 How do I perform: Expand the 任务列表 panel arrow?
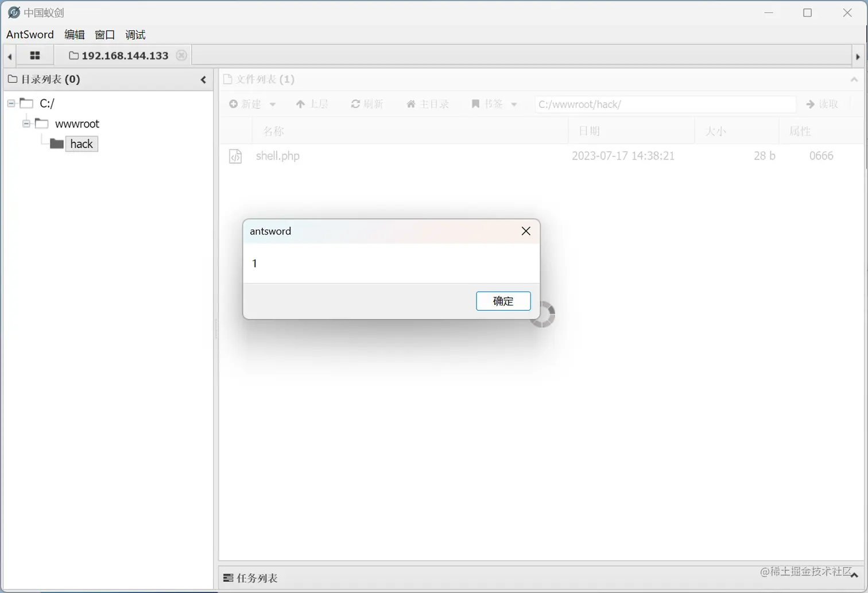coord(854,575)
